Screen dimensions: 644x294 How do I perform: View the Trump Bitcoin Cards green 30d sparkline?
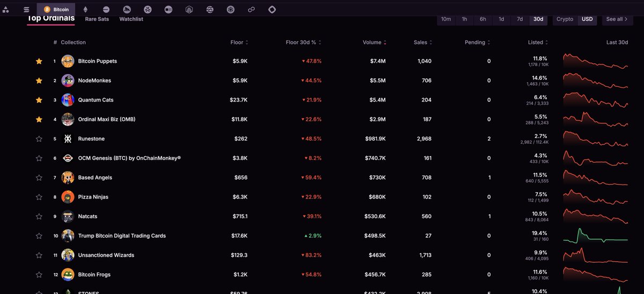(596, 236)
